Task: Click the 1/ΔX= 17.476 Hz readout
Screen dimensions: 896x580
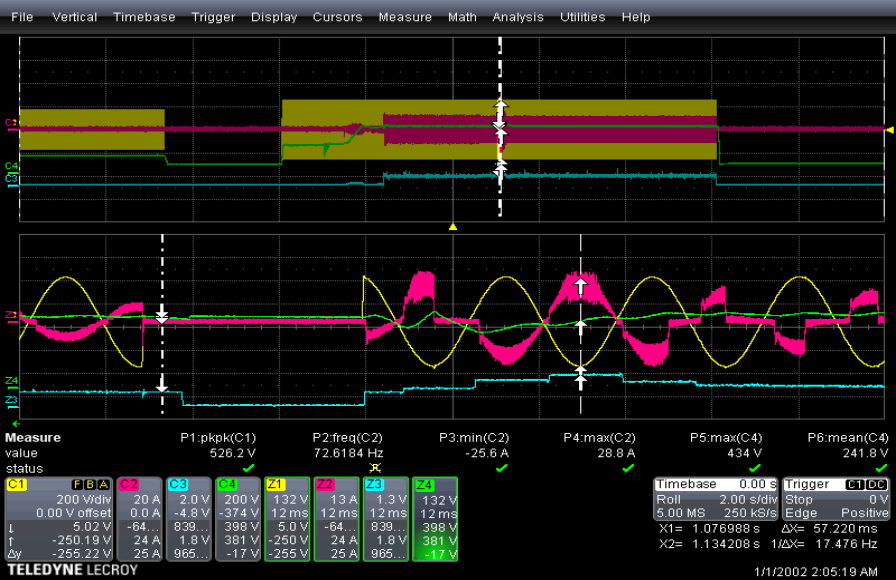Action: pos(824,544)
